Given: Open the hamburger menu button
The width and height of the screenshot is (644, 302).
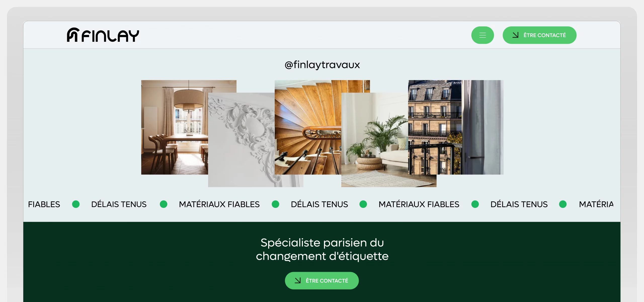Looking at the screenshot, I should click(482, 35).
